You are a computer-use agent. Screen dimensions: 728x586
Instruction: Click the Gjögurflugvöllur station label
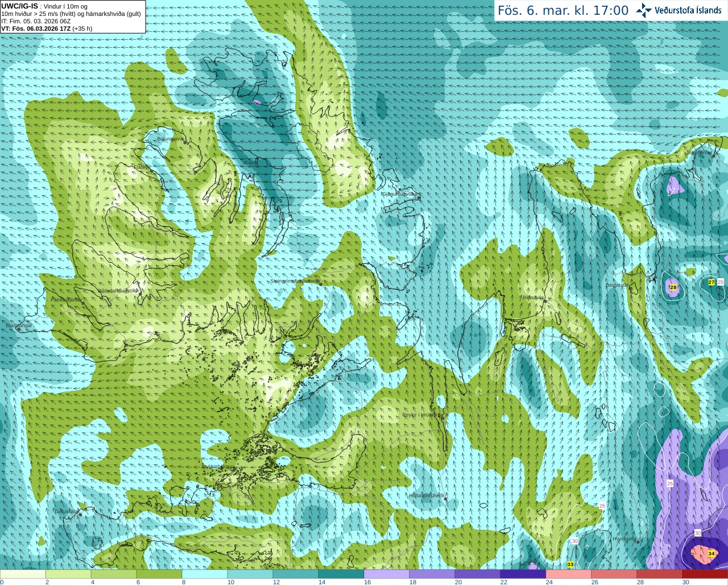point(400,195)
